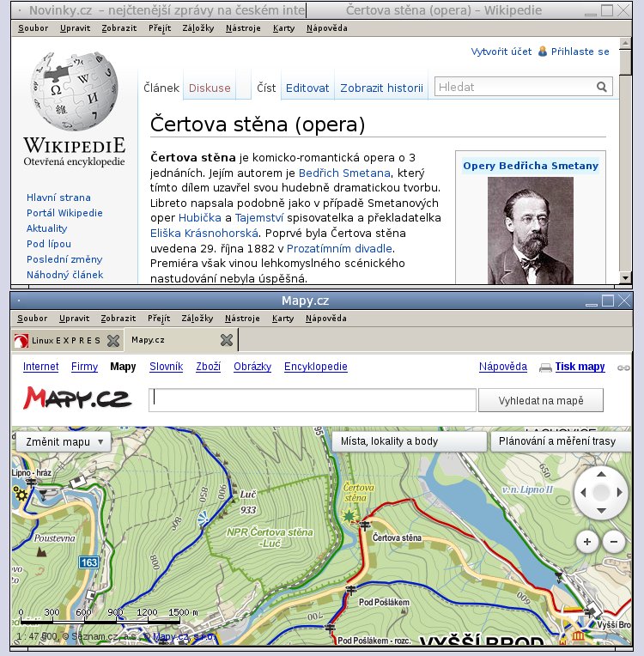644x656 pixels.
Task: Open Zobrazit menu in Mapy.cz window
Action: pyautogui.click(x=118, y=319)
